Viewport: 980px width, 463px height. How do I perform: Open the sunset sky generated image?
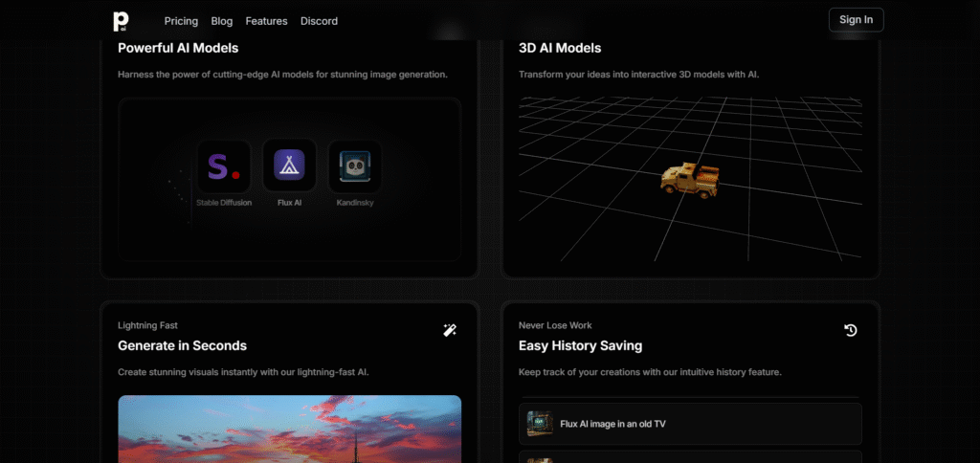290,430
